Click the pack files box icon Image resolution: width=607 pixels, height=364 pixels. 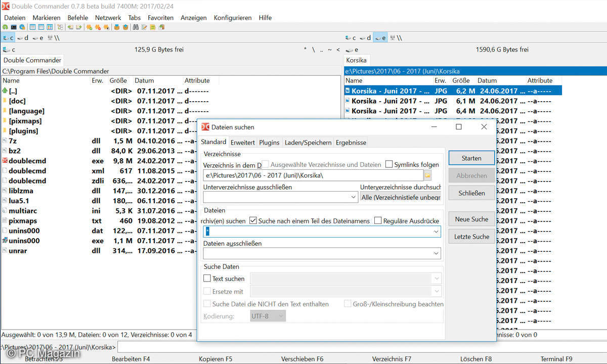(x=117, y=27)
